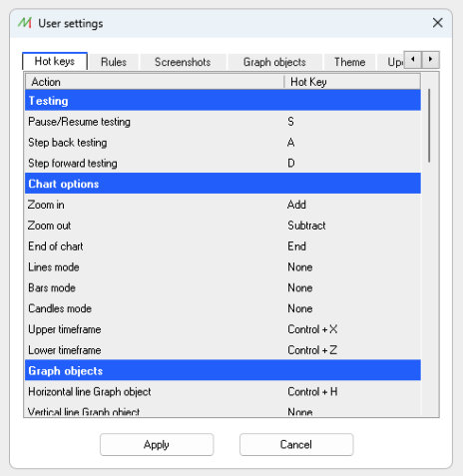Screen dimensions: 463x476
Task: Click None hot key for Candles mode
Action: [x=300, y=308]
